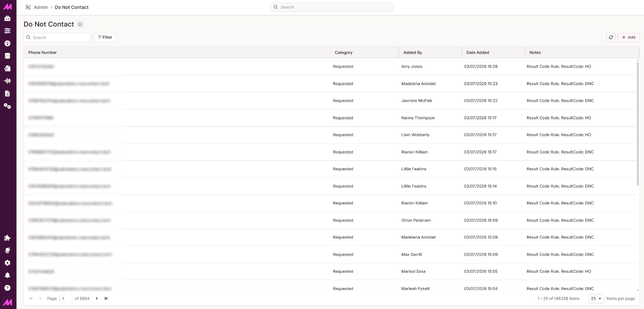The width and height of the screenshot is (644, 309).
Task: Open the database stack icon in sidebar
Action: tap(7, 56)
